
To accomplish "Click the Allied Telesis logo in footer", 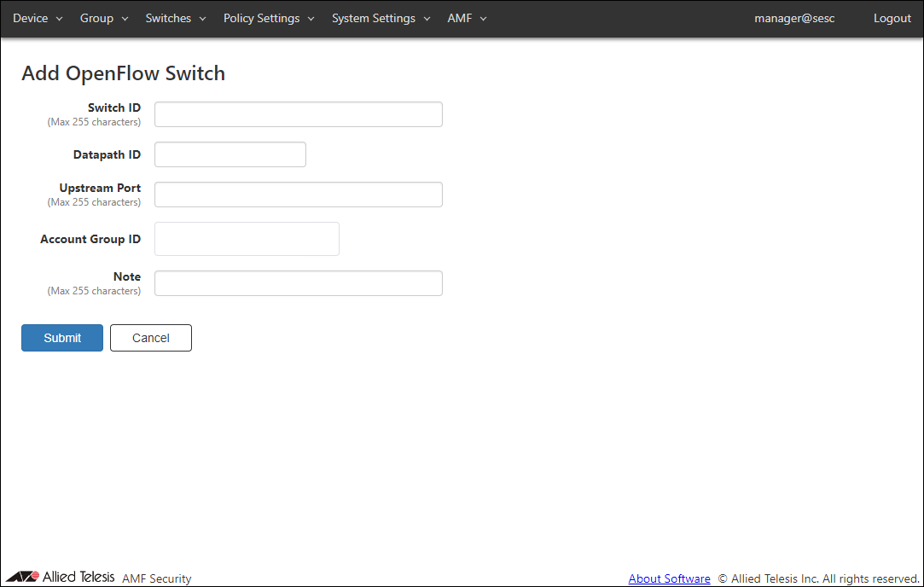I will (60, 577).
